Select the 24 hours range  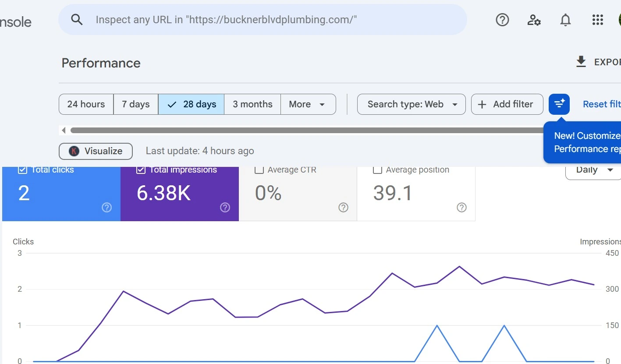(x=86, y=104)
